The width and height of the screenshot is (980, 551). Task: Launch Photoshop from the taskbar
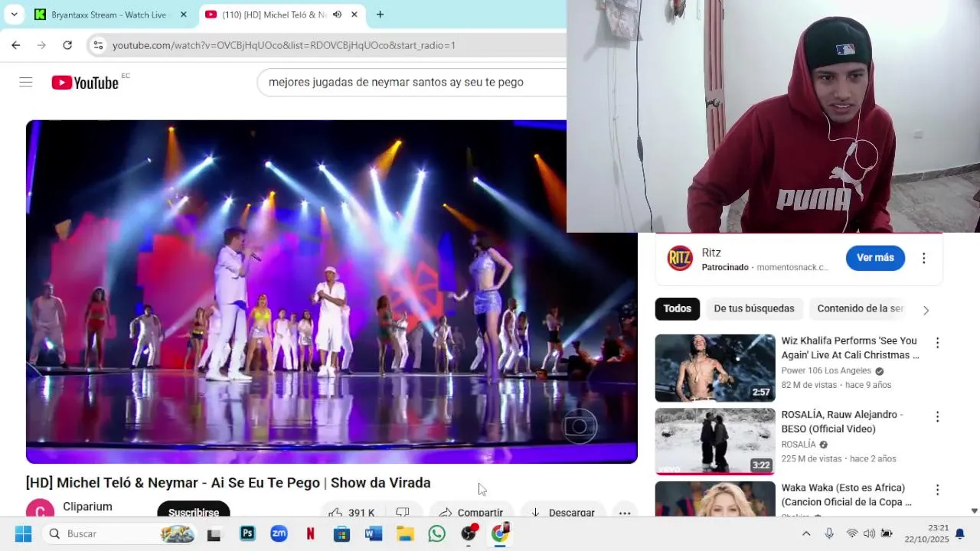coord(247,533)
